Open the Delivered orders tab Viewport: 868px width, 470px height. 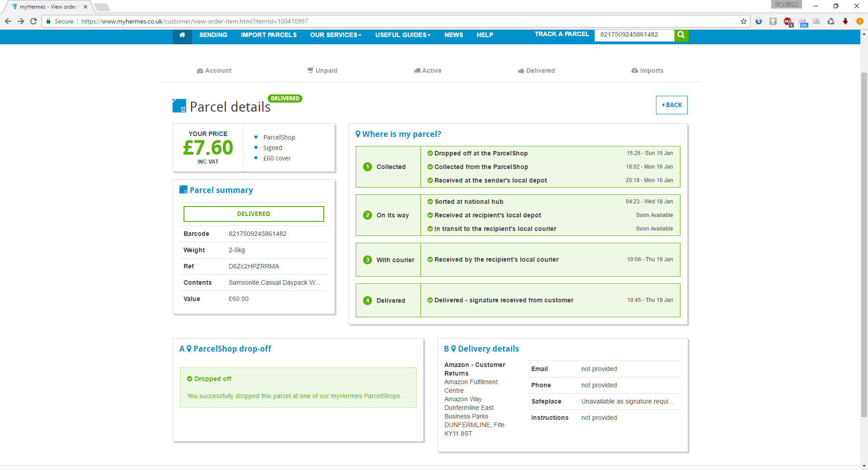tap(536, 70)
